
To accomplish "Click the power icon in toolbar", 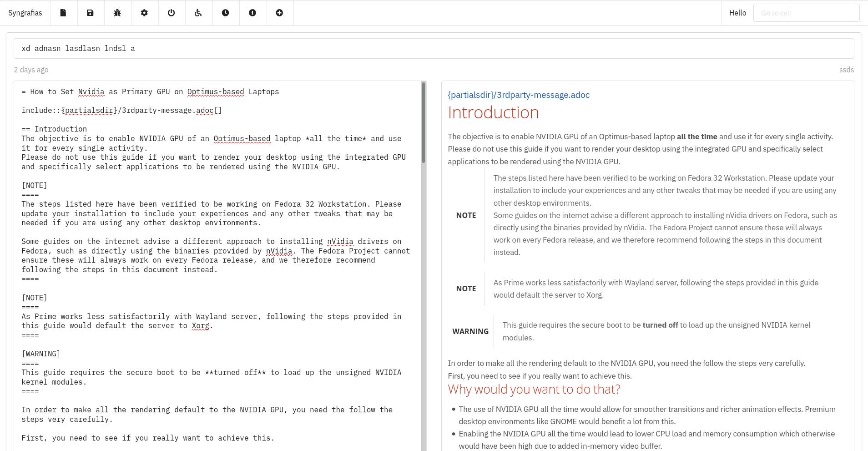I will [x=171, y=13].
